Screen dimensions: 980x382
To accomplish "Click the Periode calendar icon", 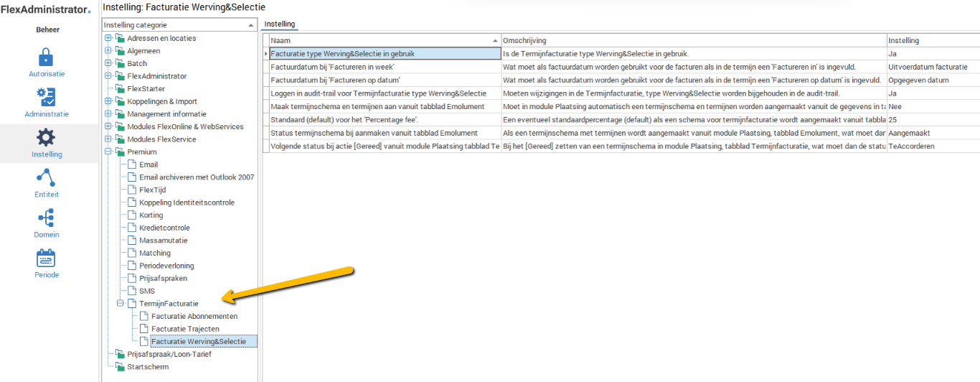I will [47, 258].
